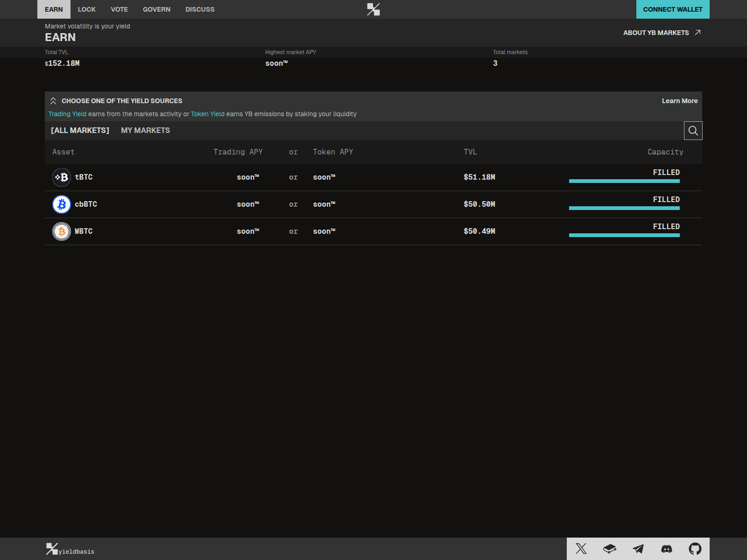Click FILLED label in tBTC row
This screenshot has height=560, width=747.
[666, 173]
